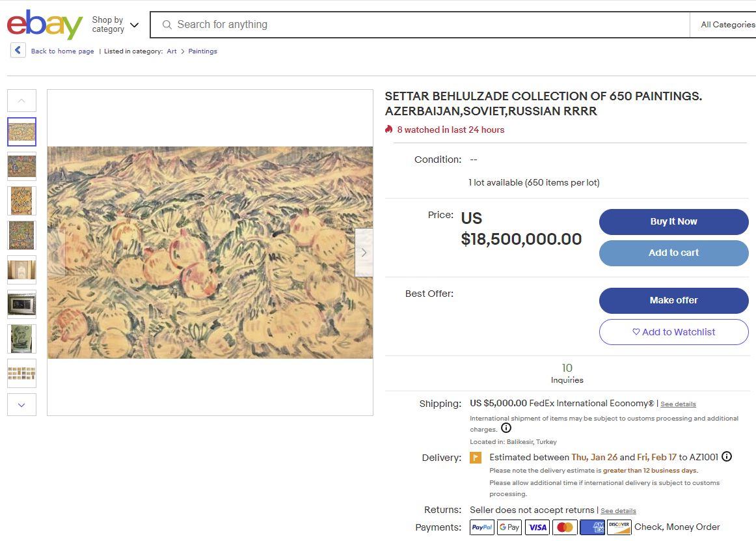Click the Make offer button
The image size is (756, 541).
tap(673, 301)
